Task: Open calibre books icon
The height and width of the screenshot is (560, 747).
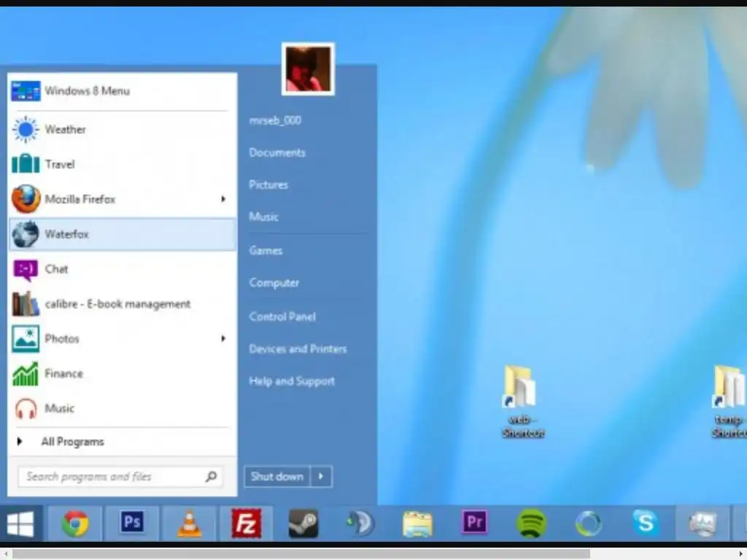Action: (26, 304)
